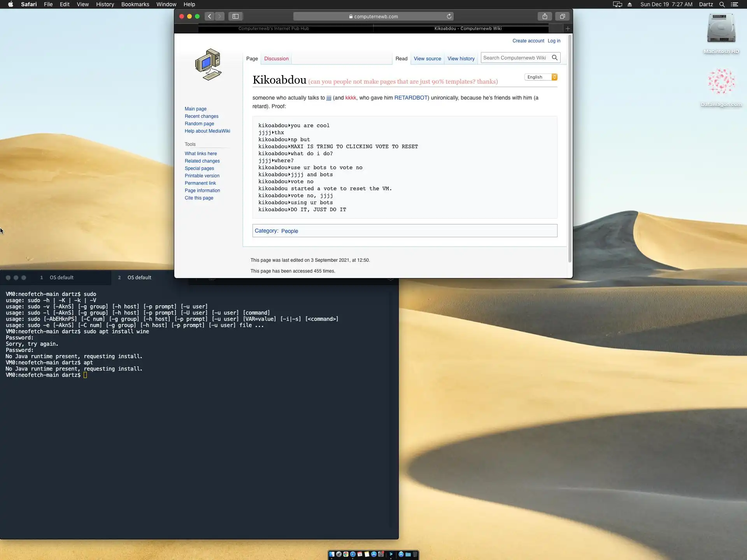Switch to Computernewb's Internet Pub Hub tab
The height and width of the screenshot is (560, 747).
pos(274,28)
